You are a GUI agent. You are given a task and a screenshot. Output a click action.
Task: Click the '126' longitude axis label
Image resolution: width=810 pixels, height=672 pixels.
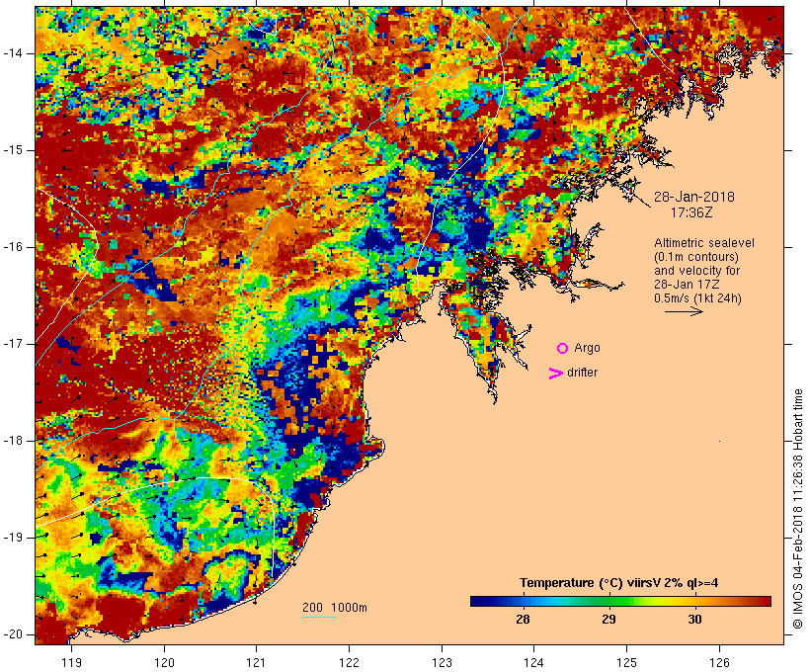click(x=719, y=662)
